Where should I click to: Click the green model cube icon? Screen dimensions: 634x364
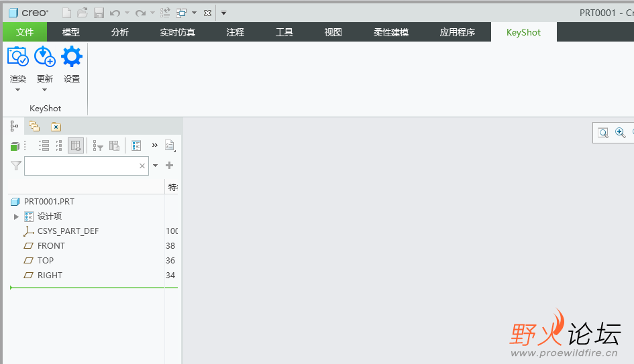point(15,146)
